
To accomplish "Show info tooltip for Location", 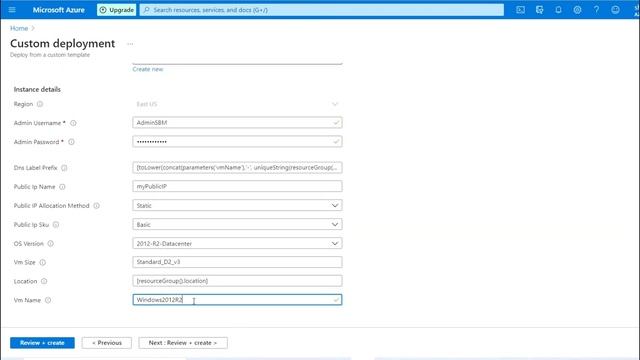I will pos(44,281).
